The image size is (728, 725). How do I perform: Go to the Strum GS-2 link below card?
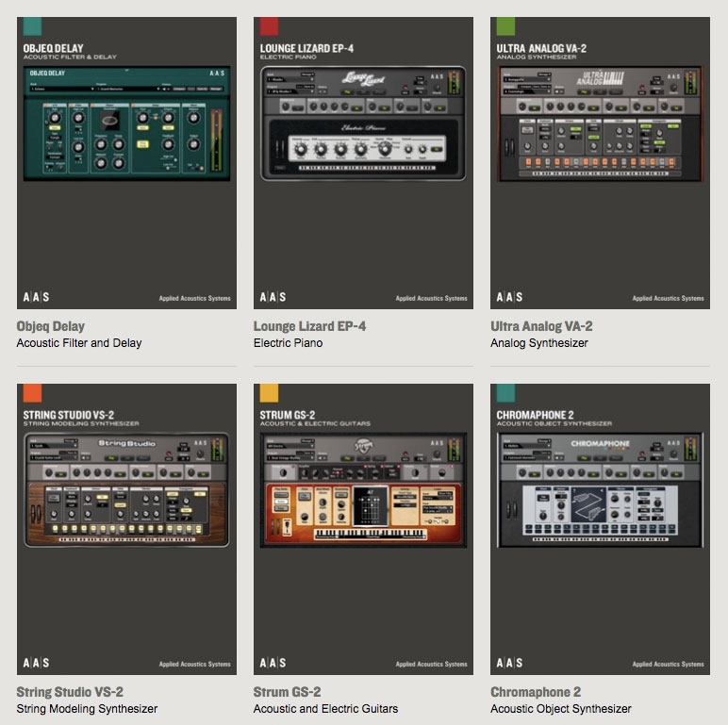pos(287,692)
